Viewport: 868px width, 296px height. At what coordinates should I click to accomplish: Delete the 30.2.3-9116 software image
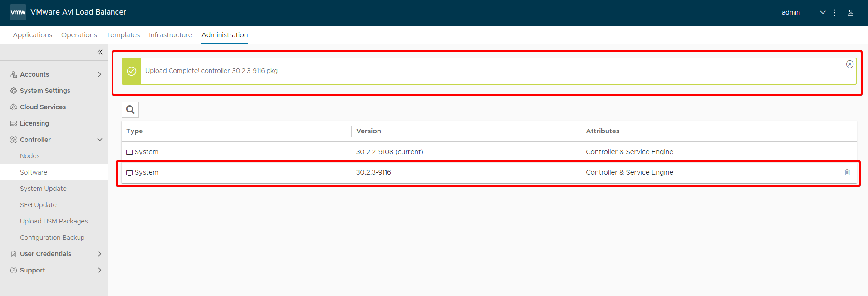tap(847, 172)
